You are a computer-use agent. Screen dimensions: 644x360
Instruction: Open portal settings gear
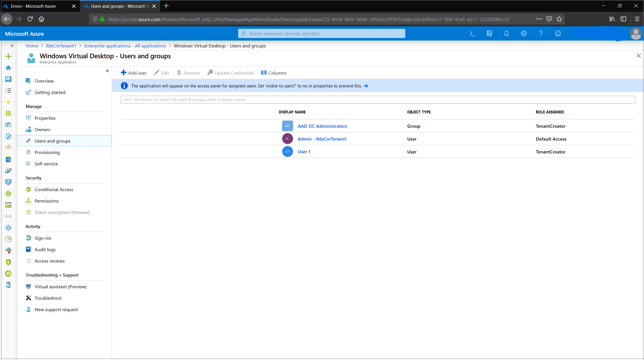(523, 34)
